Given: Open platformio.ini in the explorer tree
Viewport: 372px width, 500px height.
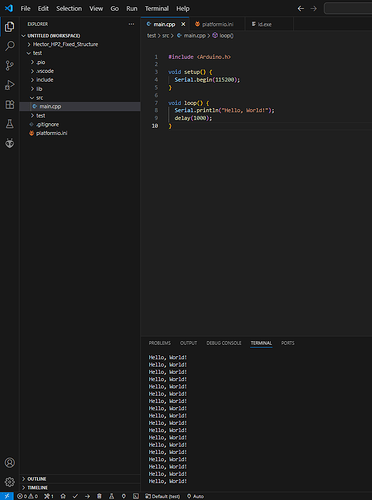Looking at the screenshot, I should click(x=51, y=133).
